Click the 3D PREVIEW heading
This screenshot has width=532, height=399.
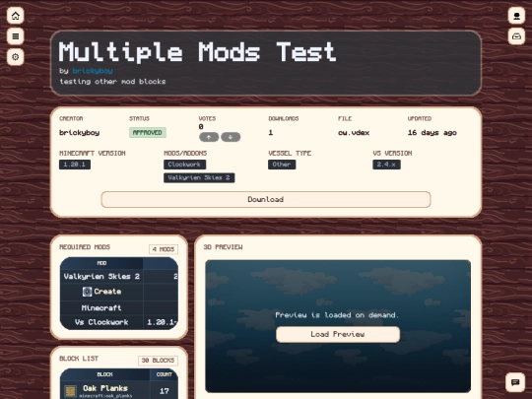[223, 247]
